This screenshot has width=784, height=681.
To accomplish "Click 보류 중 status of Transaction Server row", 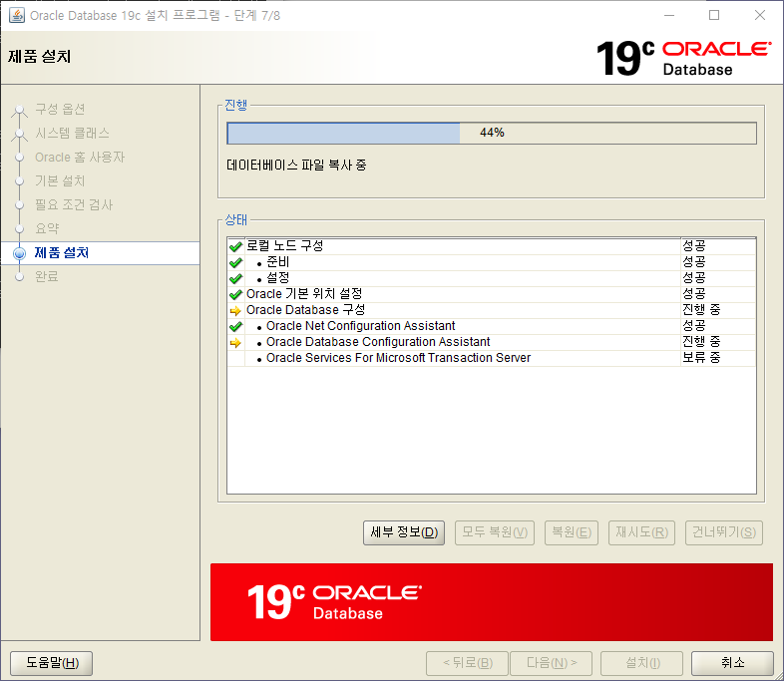I will point(701,358).
